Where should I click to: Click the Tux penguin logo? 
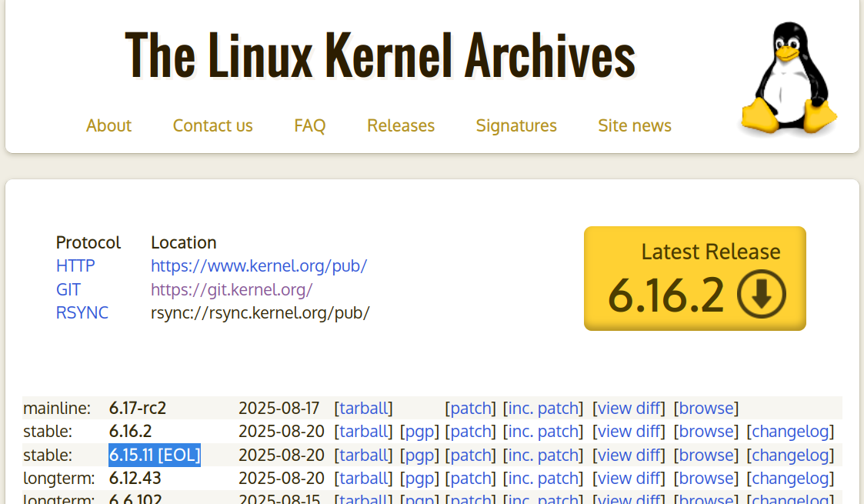tap(789, 79)
